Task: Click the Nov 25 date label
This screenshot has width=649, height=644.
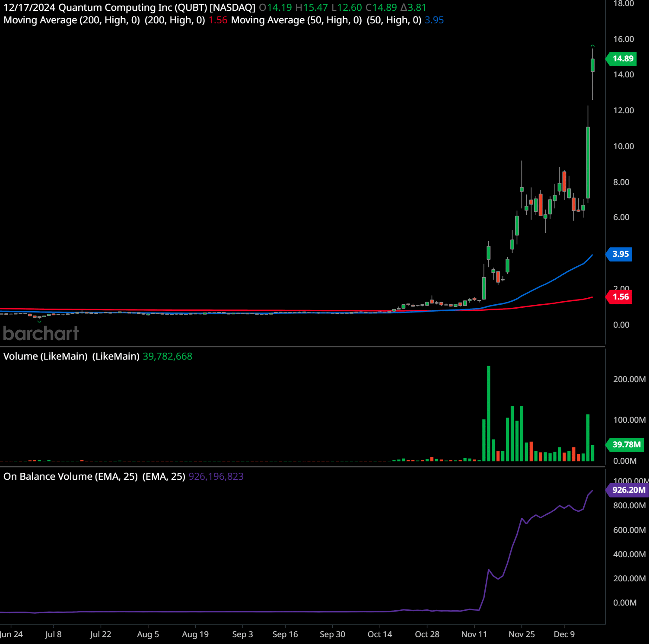Action: [522, 634]
